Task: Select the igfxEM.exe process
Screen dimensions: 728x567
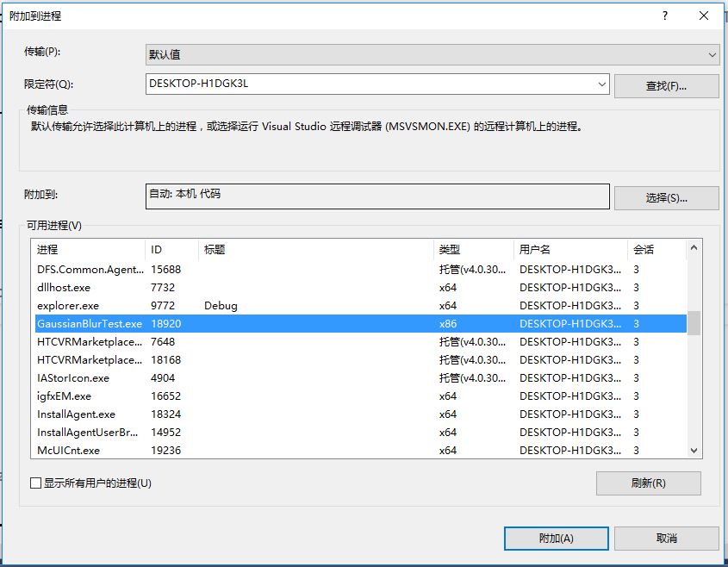Action: (x=361, y=396)
